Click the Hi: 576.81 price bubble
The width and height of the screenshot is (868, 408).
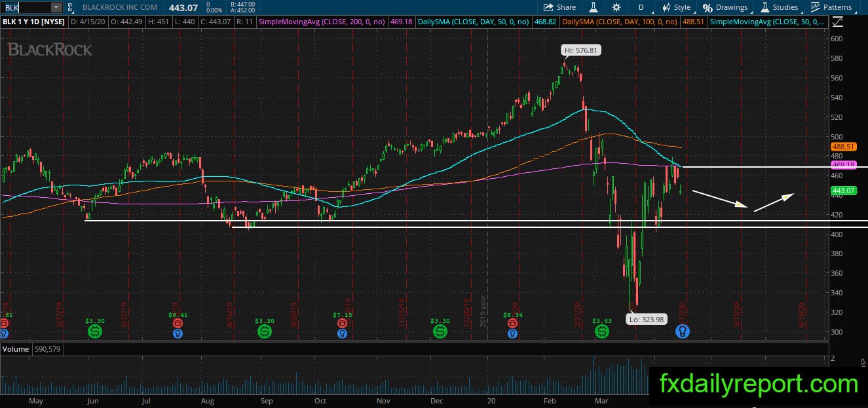point(581,50)
